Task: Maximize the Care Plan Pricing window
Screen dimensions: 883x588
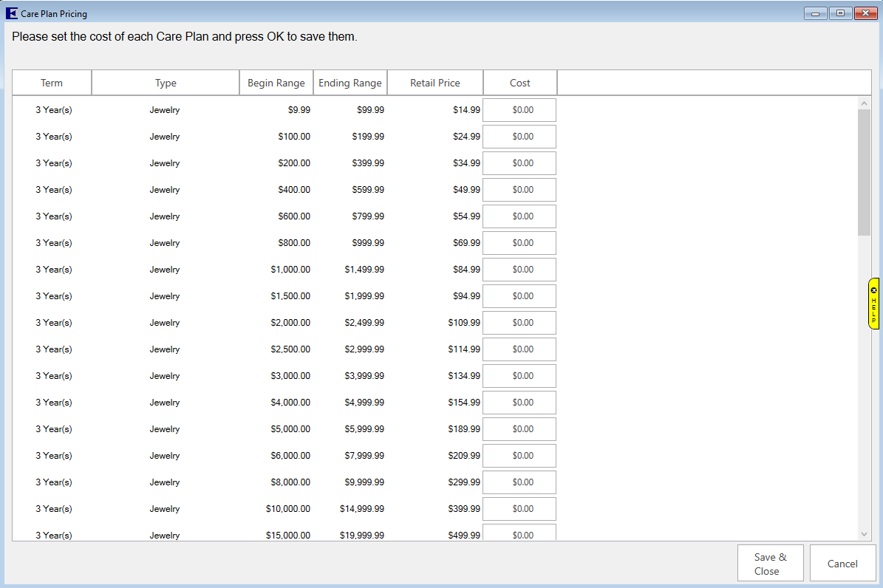Action: [840, 13]
